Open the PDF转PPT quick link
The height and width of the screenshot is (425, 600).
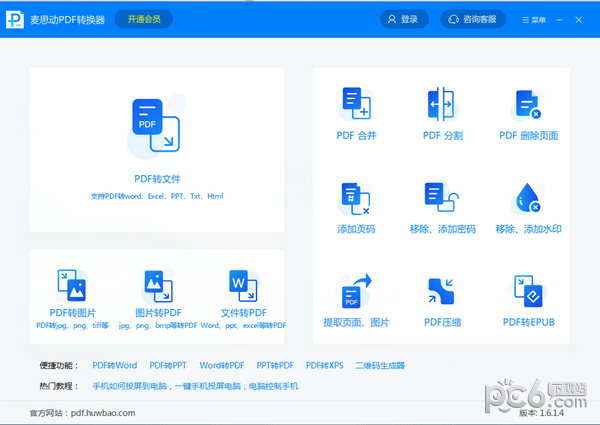tap(168, 365)
